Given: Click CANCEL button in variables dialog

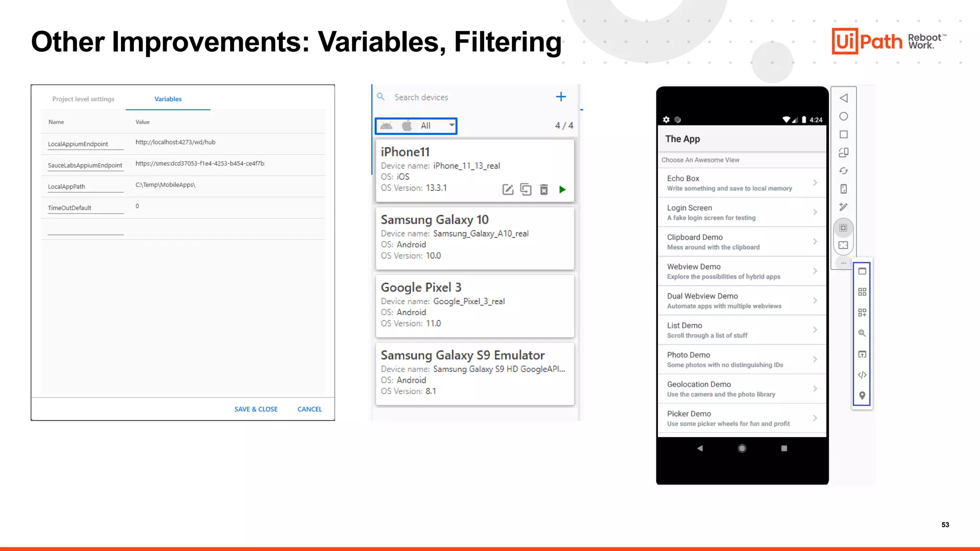Looking at the screenshot, I should 310,409.
